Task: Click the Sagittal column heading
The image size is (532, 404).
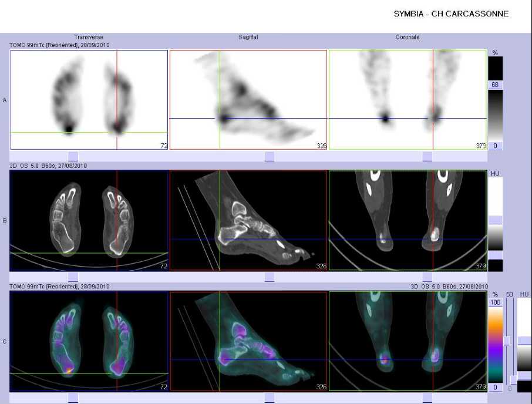Action: point(248,37)
